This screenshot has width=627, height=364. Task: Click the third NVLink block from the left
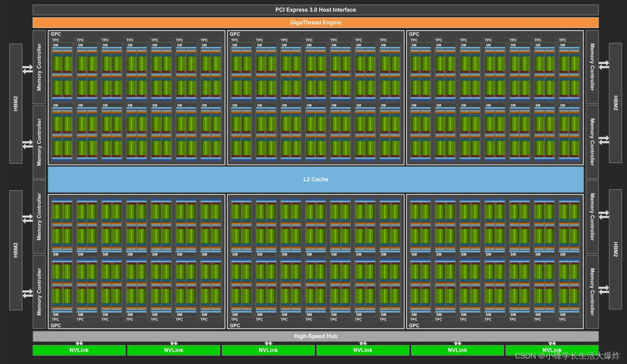268,350
